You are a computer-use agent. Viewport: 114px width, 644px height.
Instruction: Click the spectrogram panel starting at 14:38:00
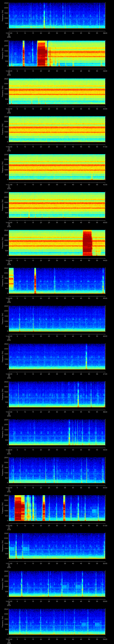(x=57, y=53)
